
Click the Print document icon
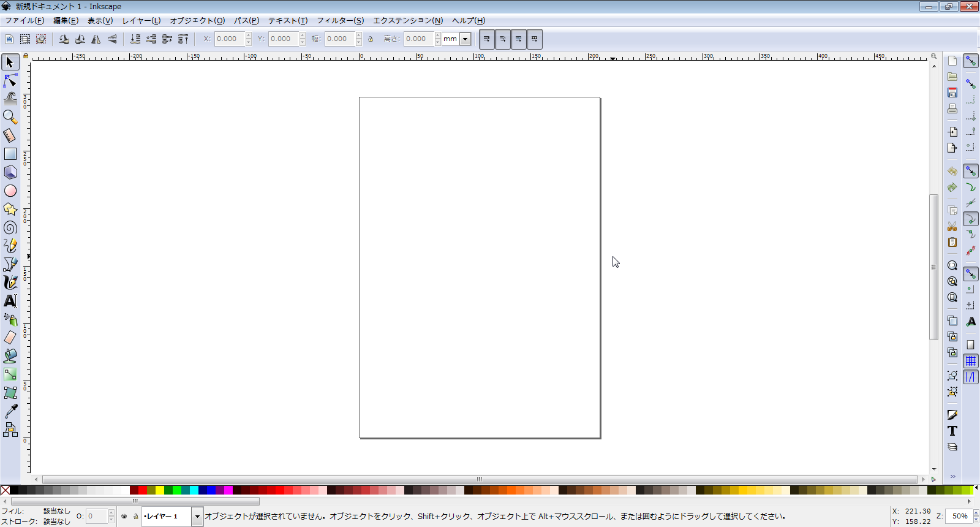point(952,108)
